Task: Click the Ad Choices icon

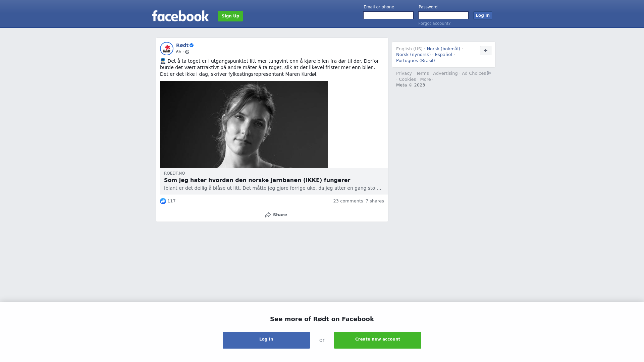Action: (489, 73)
